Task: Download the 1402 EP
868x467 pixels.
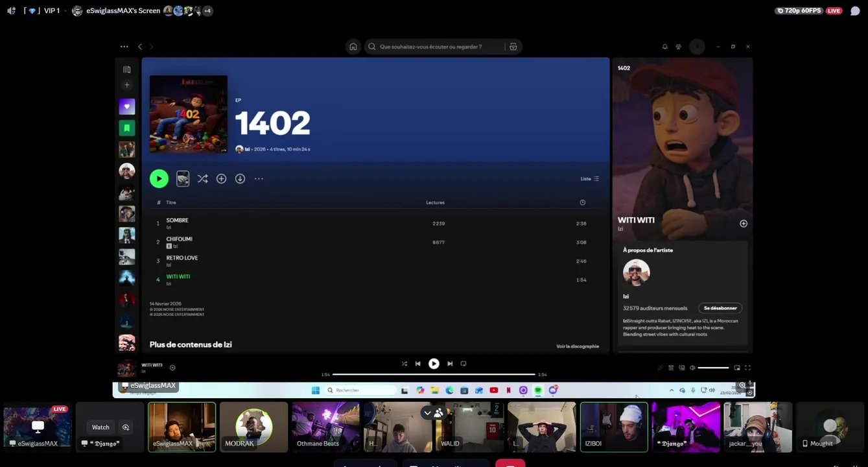Action: (240, 178)
